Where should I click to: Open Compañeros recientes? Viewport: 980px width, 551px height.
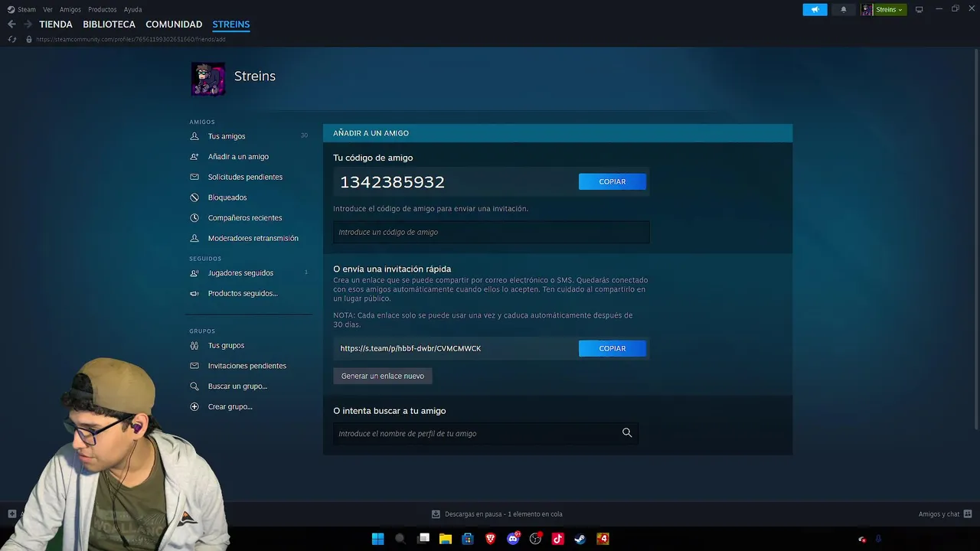(245, 217)
